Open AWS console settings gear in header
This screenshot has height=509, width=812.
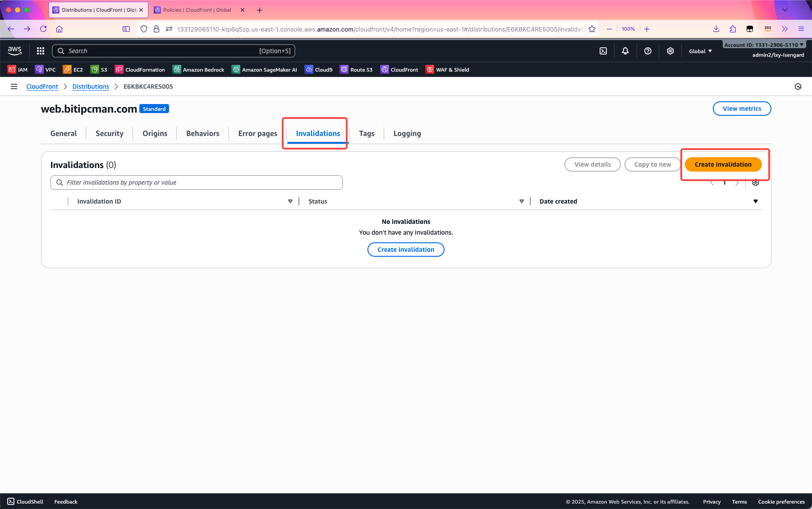click(670, 51)
